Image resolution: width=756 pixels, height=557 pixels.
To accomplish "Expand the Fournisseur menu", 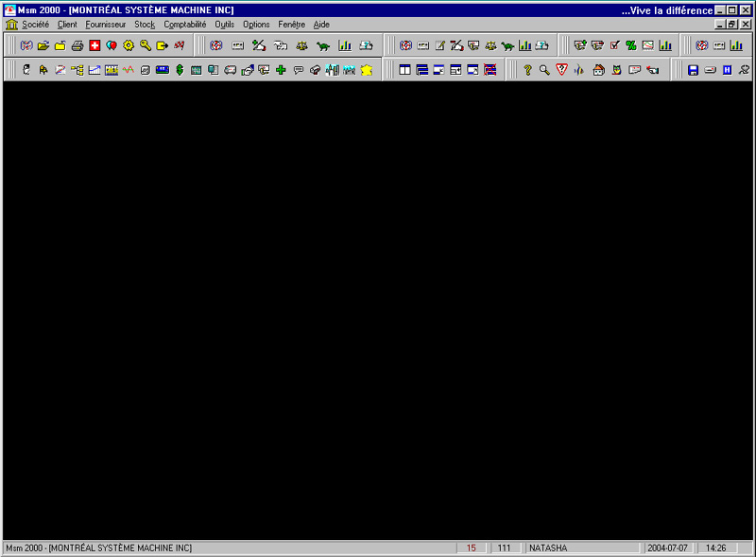I will tap(105, 25).
